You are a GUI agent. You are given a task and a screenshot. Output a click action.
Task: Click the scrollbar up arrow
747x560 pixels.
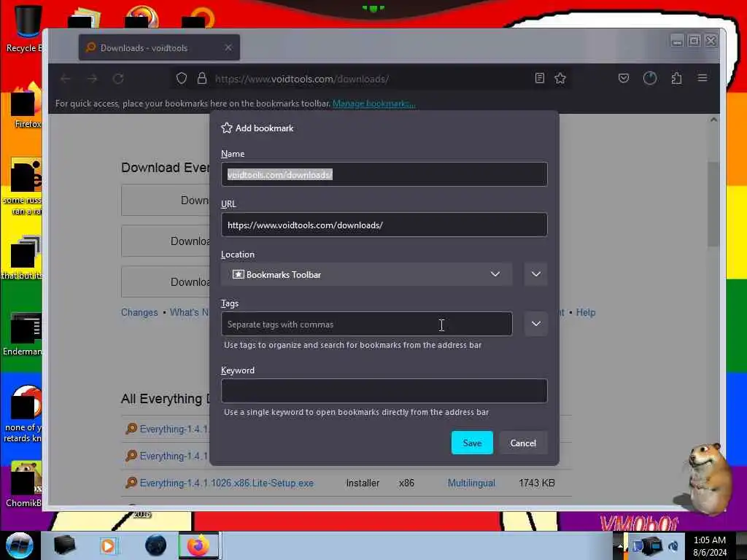[713, 120]
